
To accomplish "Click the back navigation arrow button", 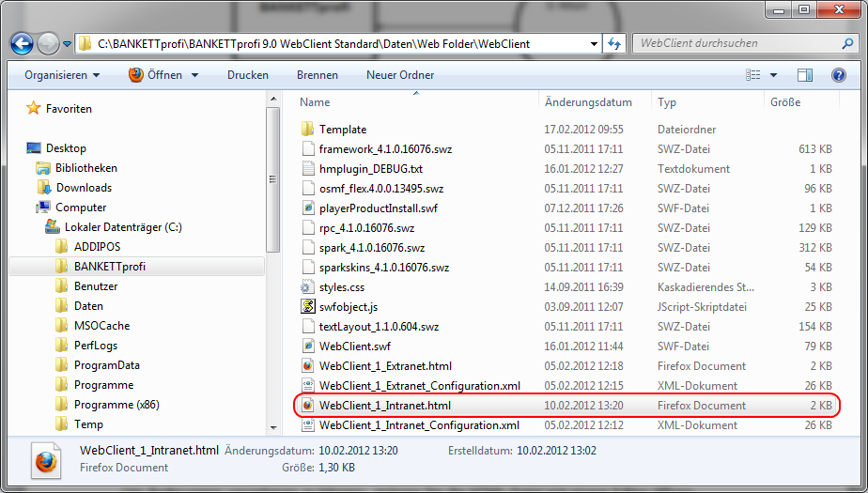I will pyautogui.click(x=22, y=43).
